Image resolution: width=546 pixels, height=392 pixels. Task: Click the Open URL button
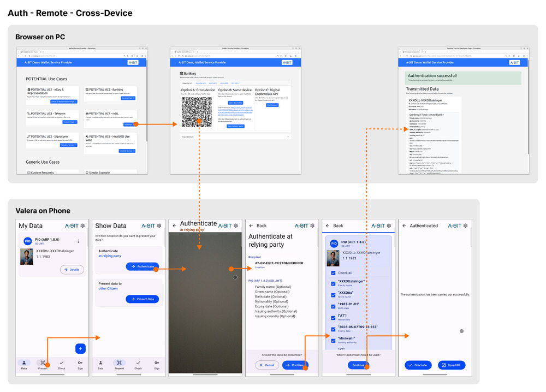pos(452,365)
